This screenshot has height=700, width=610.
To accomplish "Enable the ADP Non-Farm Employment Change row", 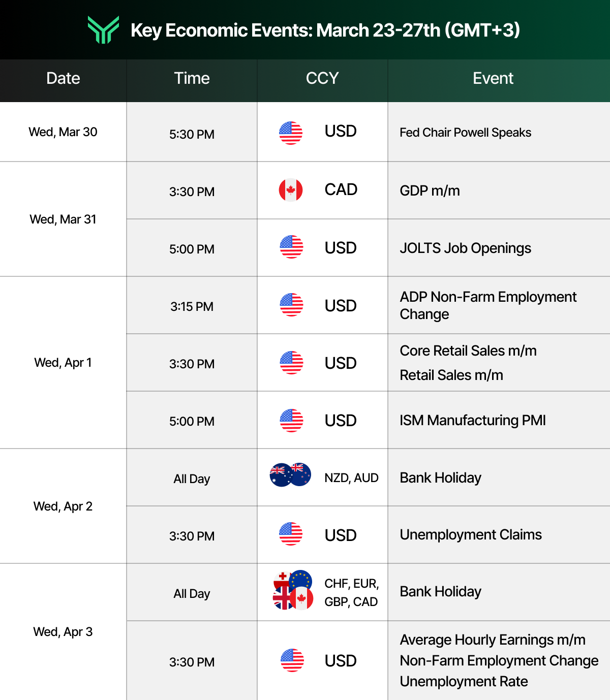I will [x=488, y=305].
